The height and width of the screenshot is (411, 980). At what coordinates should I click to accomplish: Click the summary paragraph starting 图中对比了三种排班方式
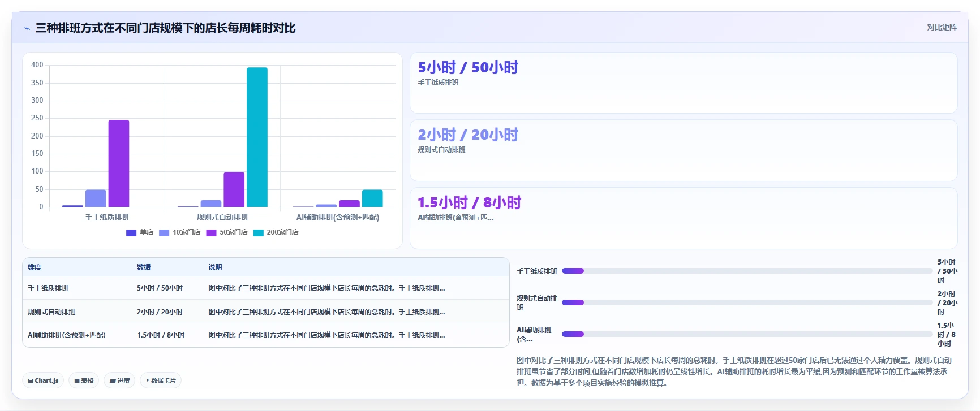(x=734, y=371)
